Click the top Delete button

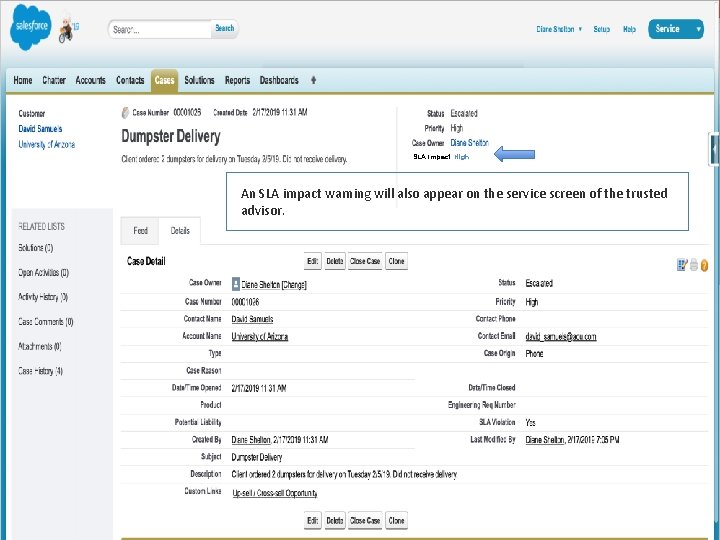[335, 261]
